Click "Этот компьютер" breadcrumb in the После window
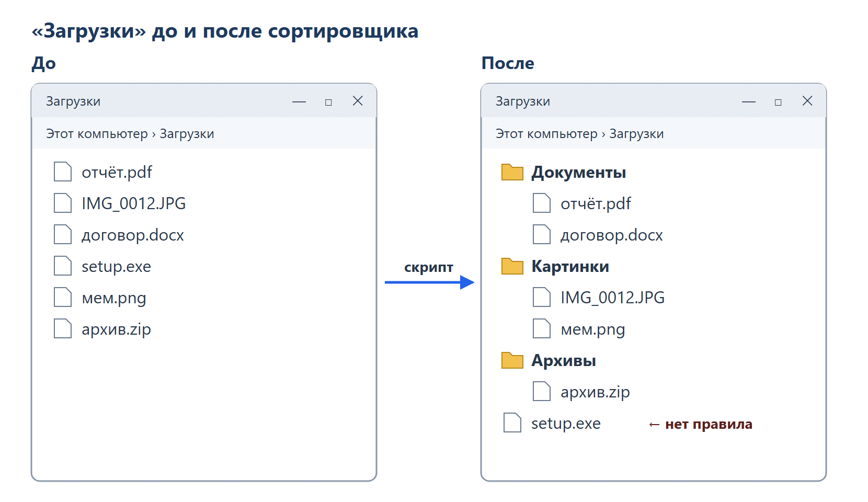The width and height of the screenshot is (868, 502). click(546, 134)
